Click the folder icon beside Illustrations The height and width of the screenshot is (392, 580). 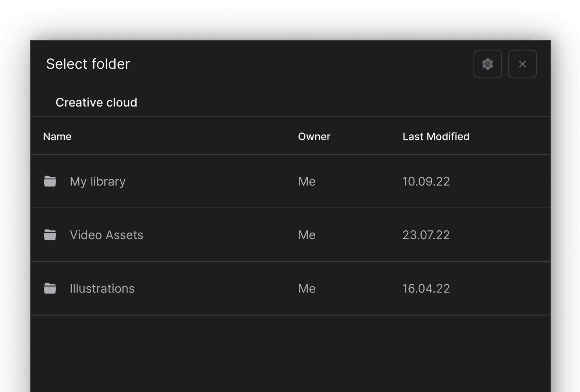pyautogui.click(x=50, y=288)
